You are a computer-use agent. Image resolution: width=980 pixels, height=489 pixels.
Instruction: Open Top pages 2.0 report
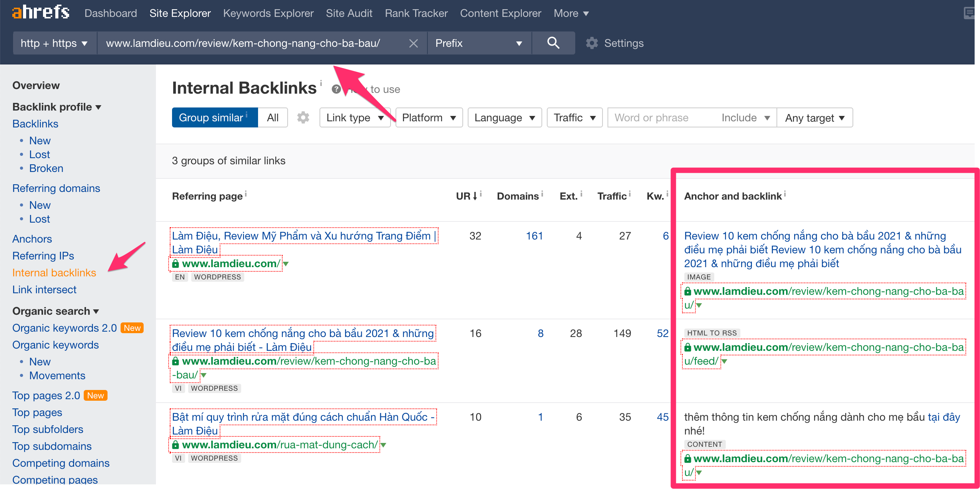pyautogui.click(x=46, y=395)
